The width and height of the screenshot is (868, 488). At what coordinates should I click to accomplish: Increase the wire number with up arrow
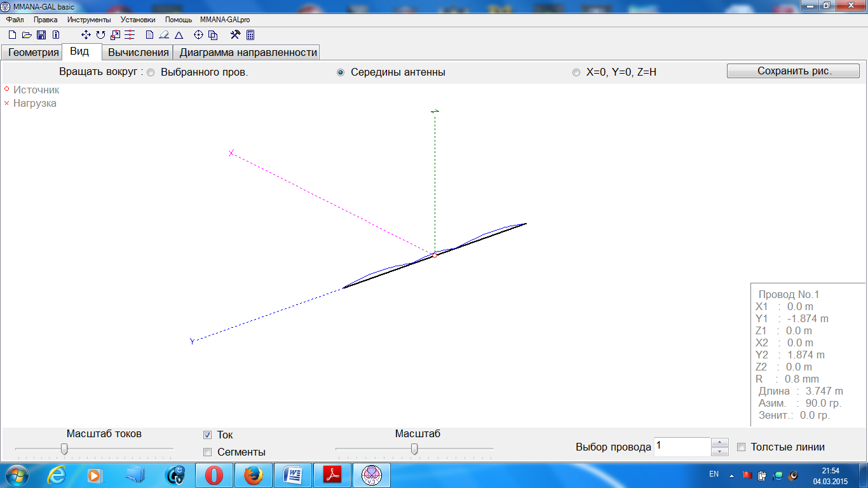(x=719, y=442)
